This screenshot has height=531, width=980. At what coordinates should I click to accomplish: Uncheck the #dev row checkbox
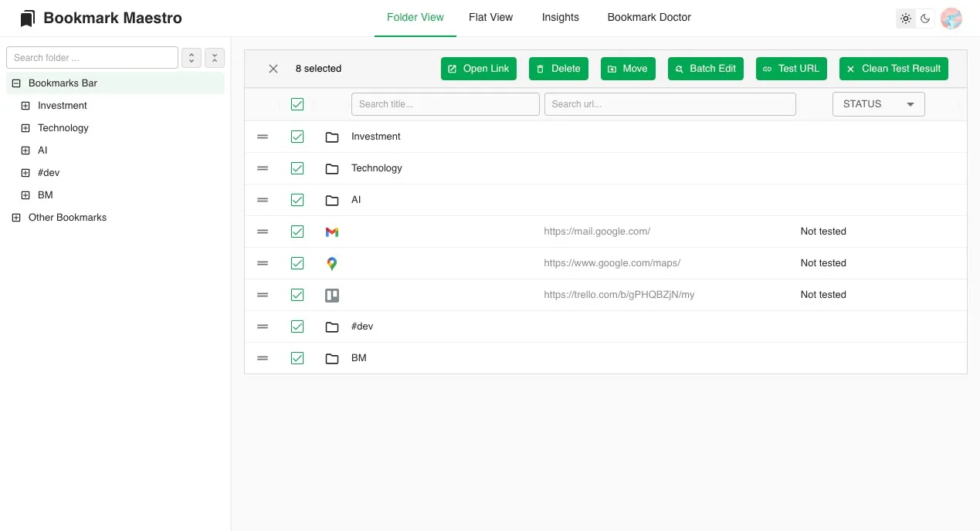[297, 326]
